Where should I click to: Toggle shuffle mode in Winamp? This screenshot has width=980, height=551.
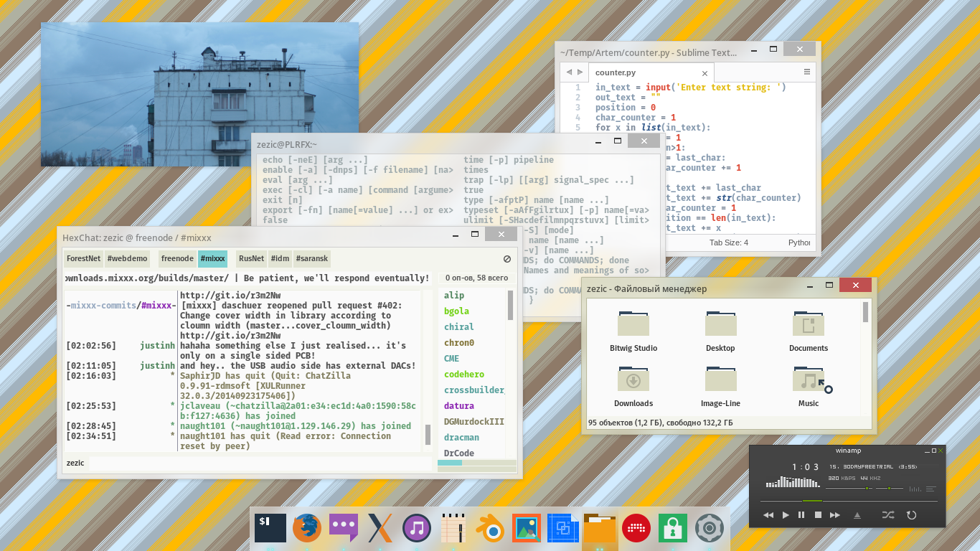[888, 515]
